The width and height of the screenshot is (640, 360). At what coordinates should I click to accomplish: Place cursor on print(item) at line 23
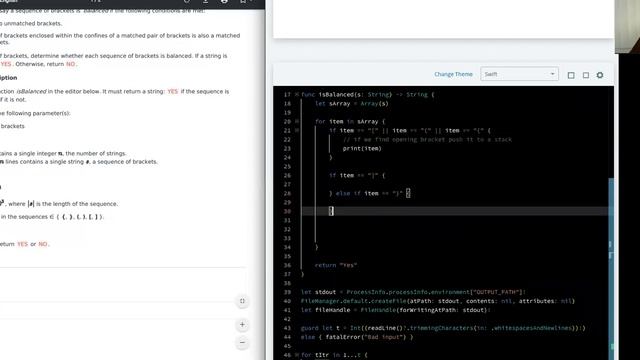(362, 149)
